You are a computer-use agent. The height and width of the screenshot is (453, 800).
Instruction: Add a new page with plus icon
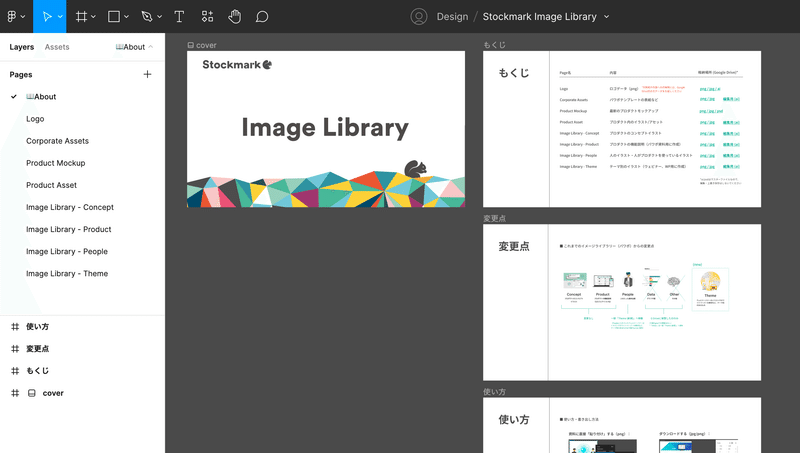[x=147, y=74]
